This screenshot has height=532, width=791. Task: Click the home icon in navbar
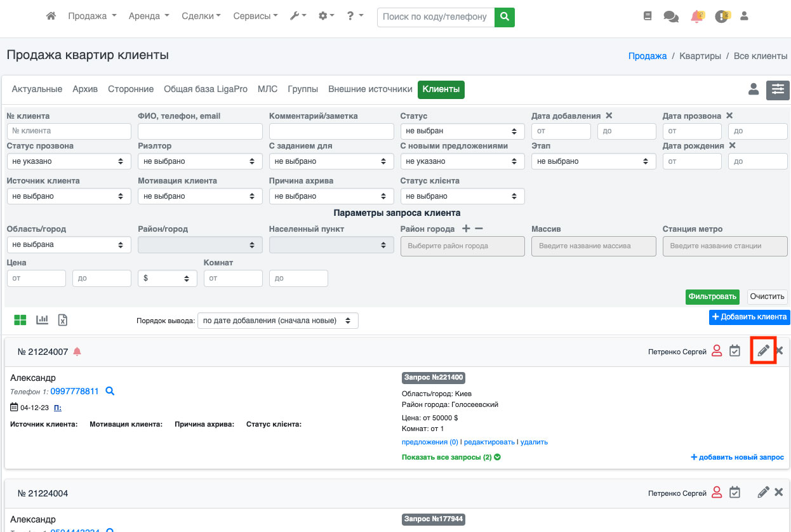pos(51,17)
